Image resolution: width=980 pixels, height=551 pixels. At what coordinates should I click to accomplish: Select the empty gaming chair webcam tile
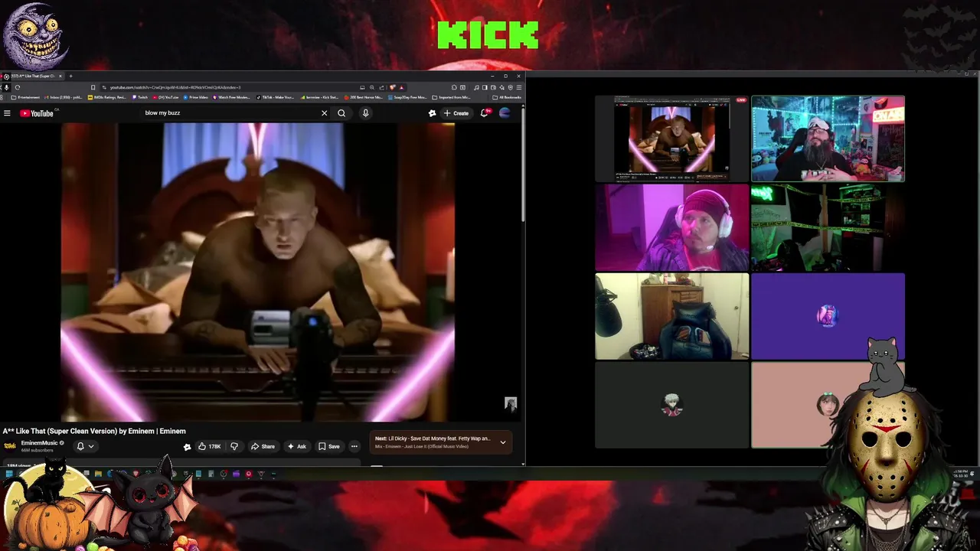pos(672,316)
